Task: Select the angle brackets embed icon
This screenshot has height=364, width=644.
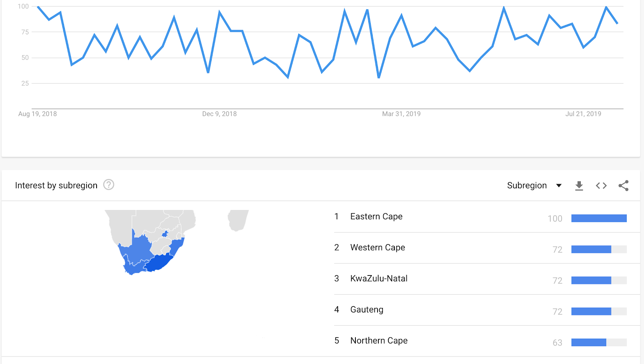Action: 601,185
